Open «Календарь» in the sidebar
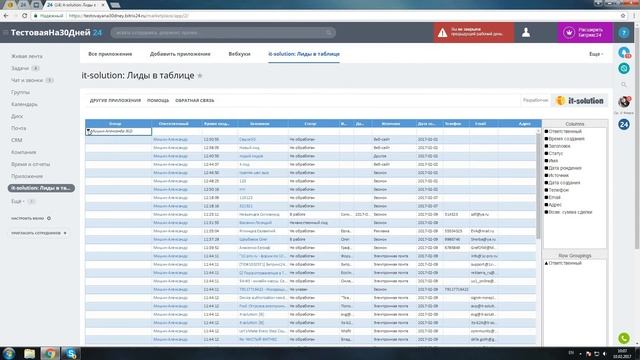This screenshot has width=640, height=360. click(24, 104)
